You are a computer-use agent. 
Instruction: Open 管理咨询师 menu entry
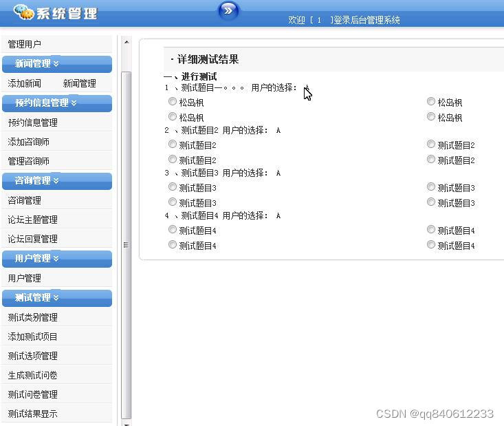coord(29,161)
